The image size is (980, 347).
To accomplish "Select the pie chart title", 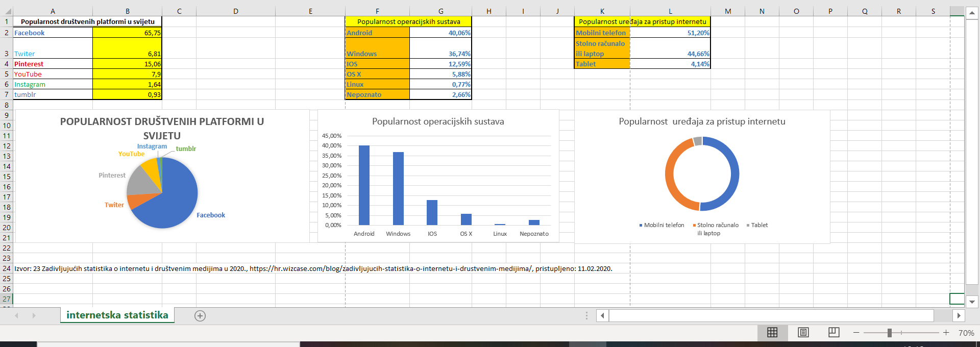I will tap(162, 129).
